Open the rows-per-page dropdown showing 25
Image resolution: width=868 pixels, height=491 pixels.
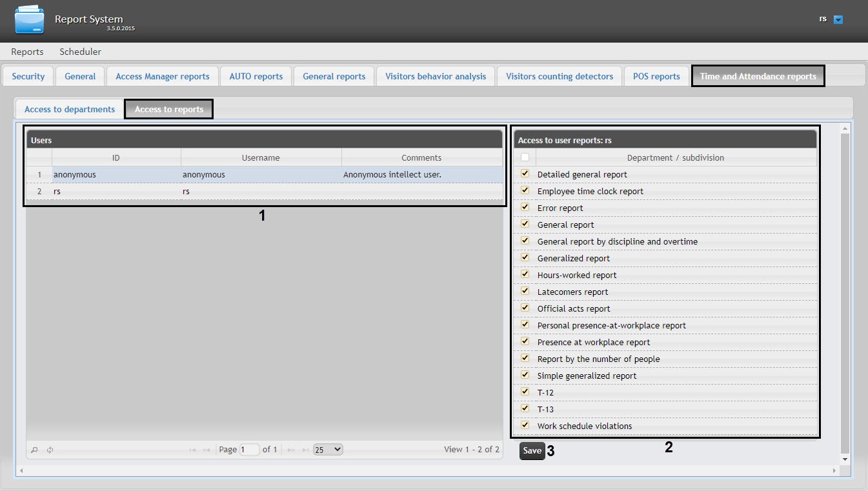click(328, 450)
